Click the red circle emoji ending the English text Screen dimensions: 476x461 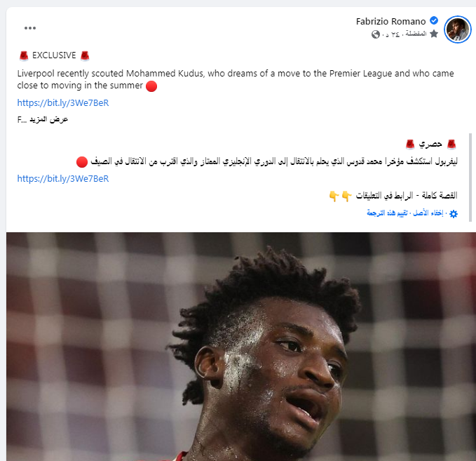(x=151, y=86)
